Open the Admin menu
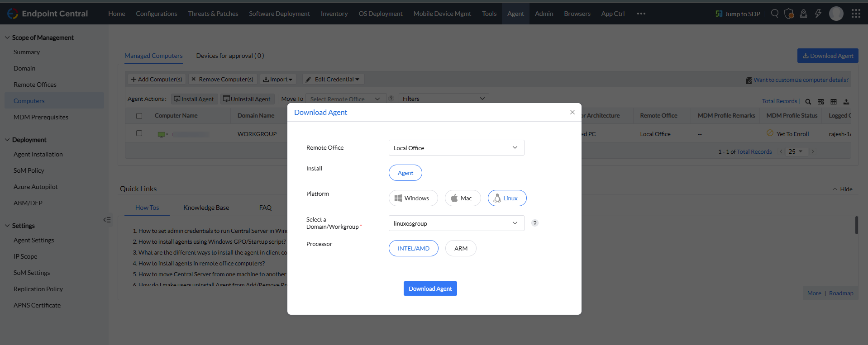The width and height of the screenshot is (868, 345). tap(544, 14)
